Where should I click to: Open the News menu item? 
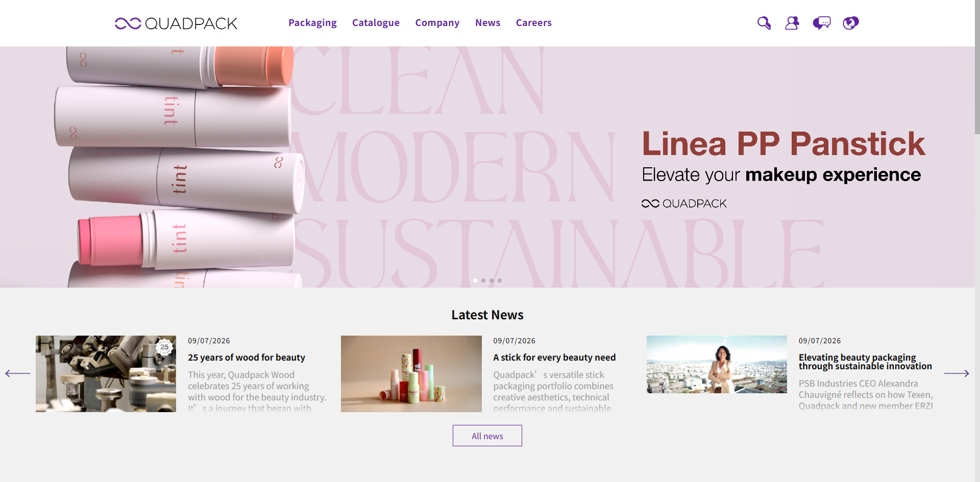pos(487,23)
